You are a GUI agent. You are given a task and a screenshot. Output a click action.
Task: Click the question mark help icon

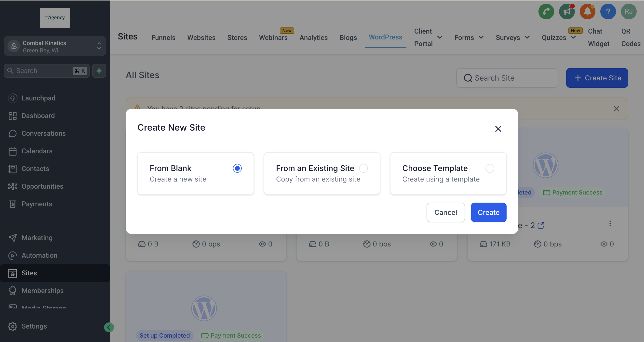coord(608,12)
